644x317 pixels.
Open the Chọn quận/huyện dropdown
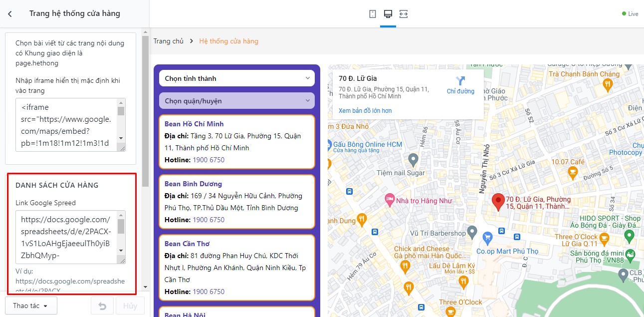[x=237, y=101]
